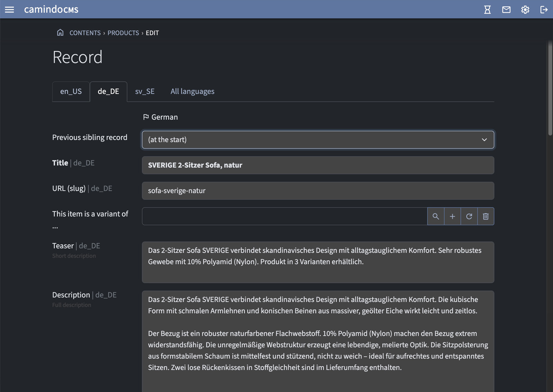Select the de_DE tab
The height and width of the screenshot is (392, 553).
point(108,92)
